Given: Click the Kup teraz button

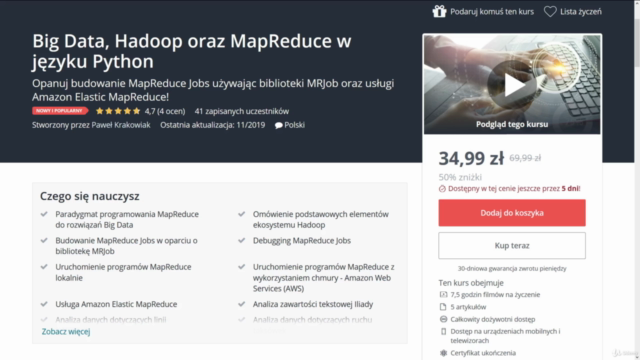Looking at the screenshot, I should point(512,245).
